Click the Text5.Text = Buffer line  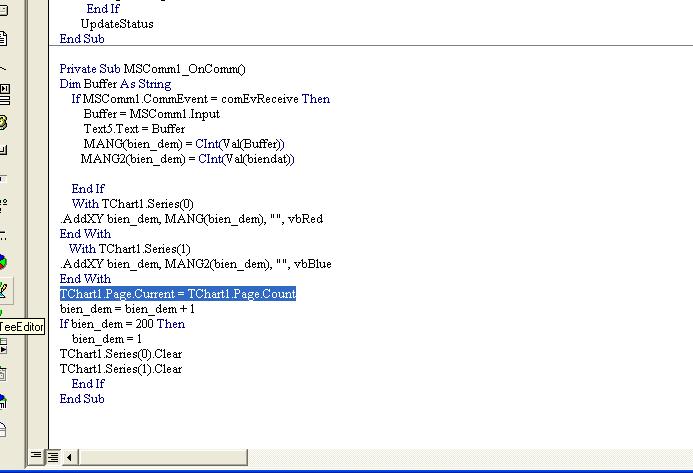[134, 129]
